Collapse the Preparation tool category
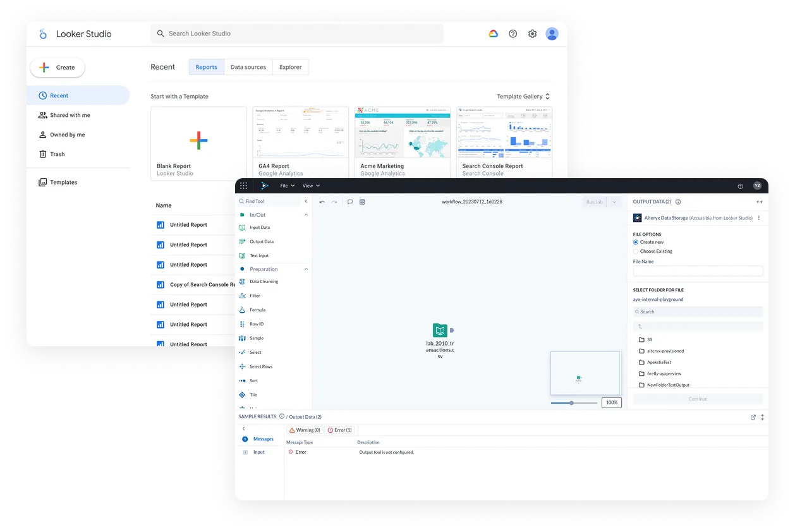The width and height of the screenshot is (795, 532). click(x=306, y=269)
